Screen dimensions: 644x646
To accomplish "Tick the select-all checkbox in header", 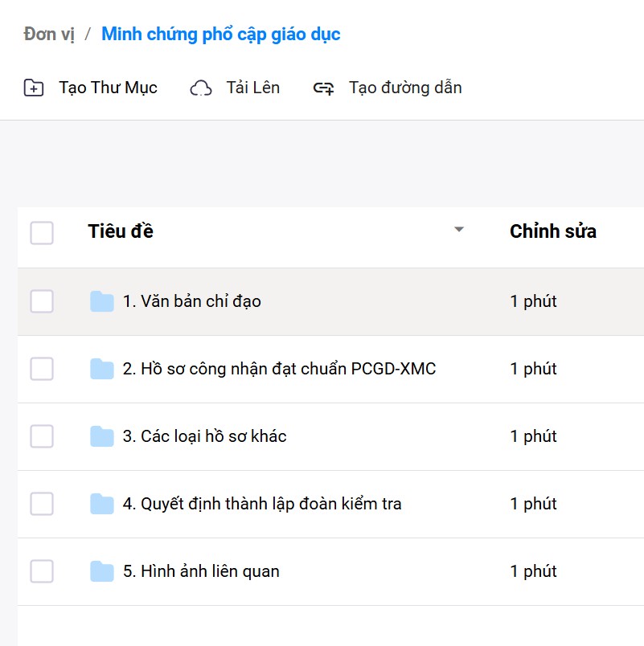I will (42, 233).
